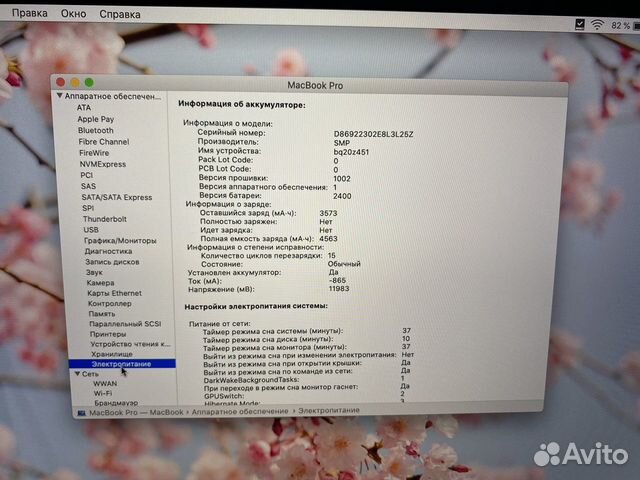Click Настройки электропитания системы heading
640x480 pixels.
[x=256, y=306]
